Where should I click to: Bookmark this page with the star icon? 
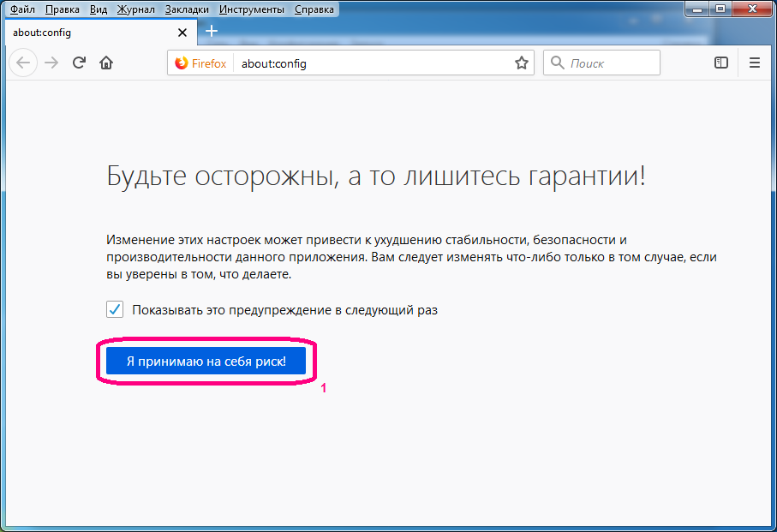click(521, 63)
